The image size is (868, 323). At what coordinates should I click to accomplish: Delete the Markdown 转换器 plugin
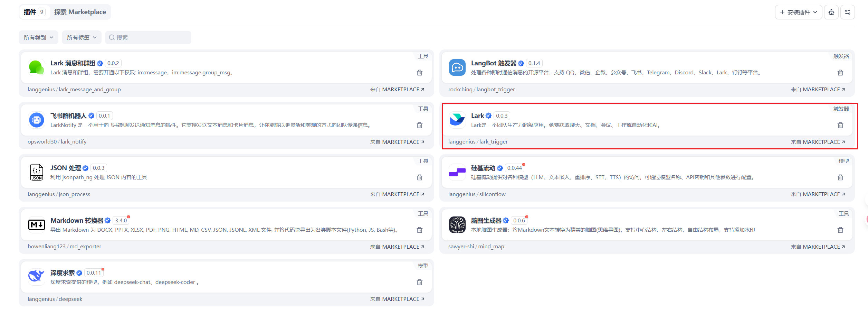coord(420,230)
